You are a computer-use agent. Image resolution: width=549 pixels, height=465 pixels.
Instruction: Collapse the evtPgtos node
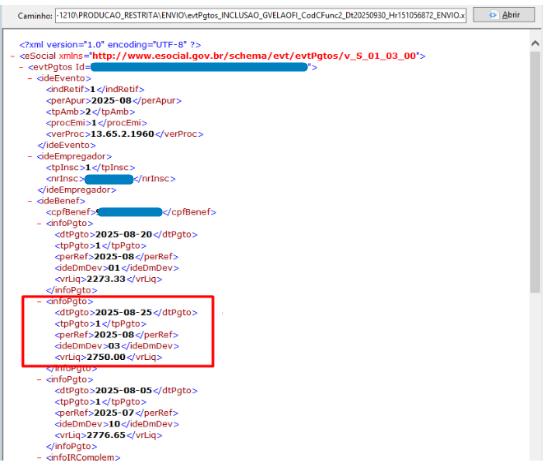22,67
